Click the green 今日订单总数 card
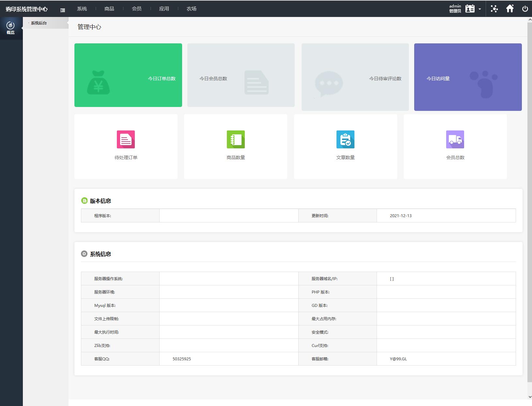Viewport: 532px width, 406px height. [x=128, y=75]
